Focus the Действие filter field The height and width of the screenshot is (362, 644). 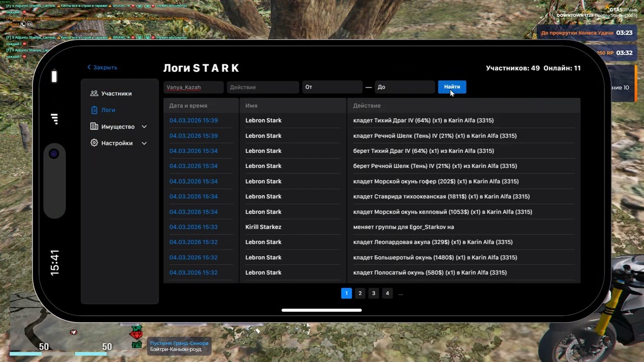263,87
